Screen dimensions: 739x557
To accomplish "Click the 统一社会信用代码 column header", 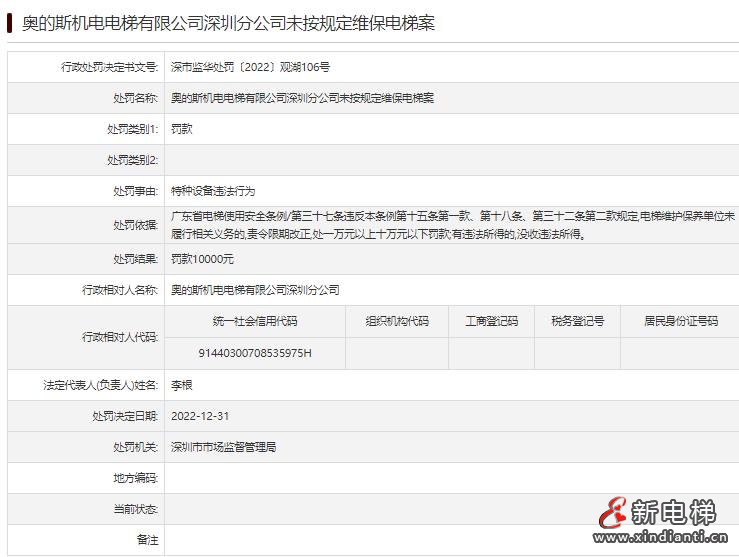I will pyautogui.click(x=255, y=321).
